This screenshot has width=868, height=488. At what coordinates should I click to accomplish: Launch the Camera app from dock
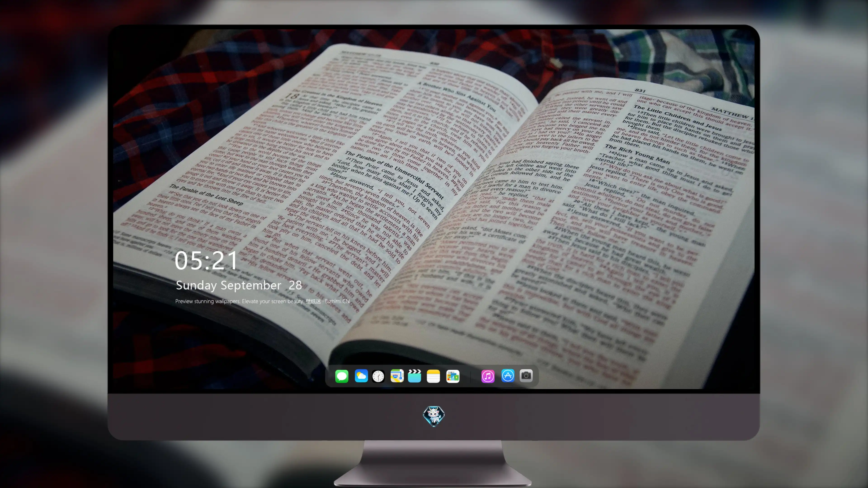click(x=526, y=376)
